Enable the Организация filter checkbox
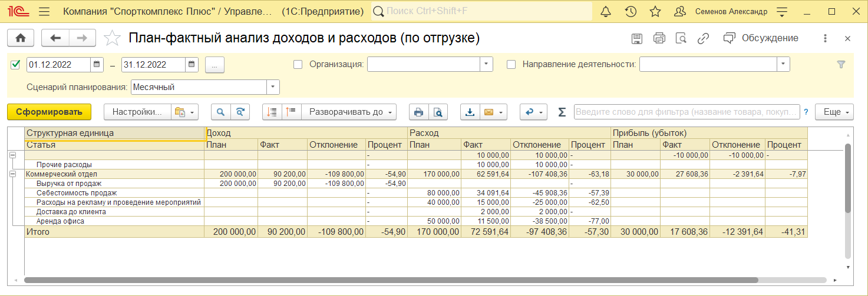The width and height of the screenshot is (868, 296). [x=298, y=64]
